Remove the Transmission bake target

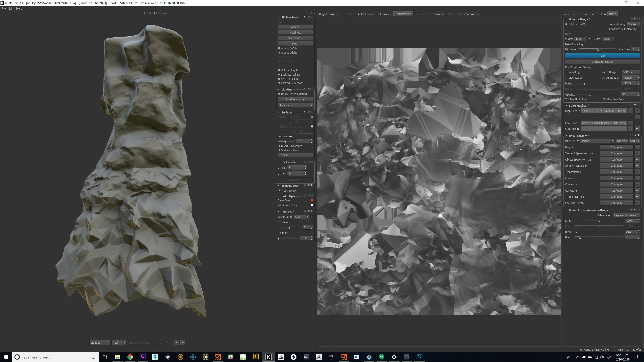tap(637, 172)
